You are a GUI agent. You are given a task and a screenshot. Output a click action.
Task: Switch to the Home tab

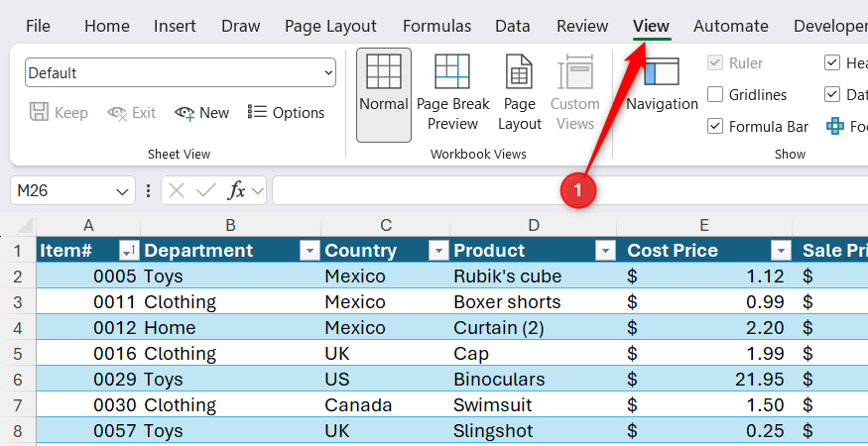coord(107,26)
